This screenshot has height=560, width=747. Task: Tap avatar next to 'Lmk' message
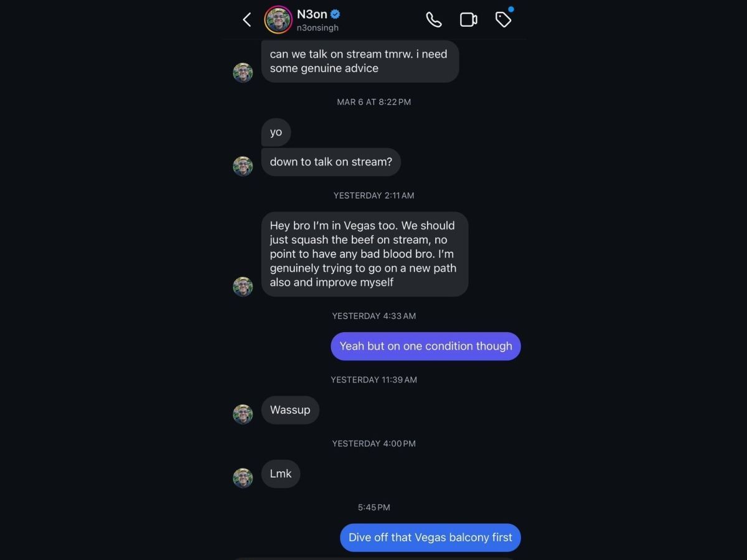coord(243,478)
